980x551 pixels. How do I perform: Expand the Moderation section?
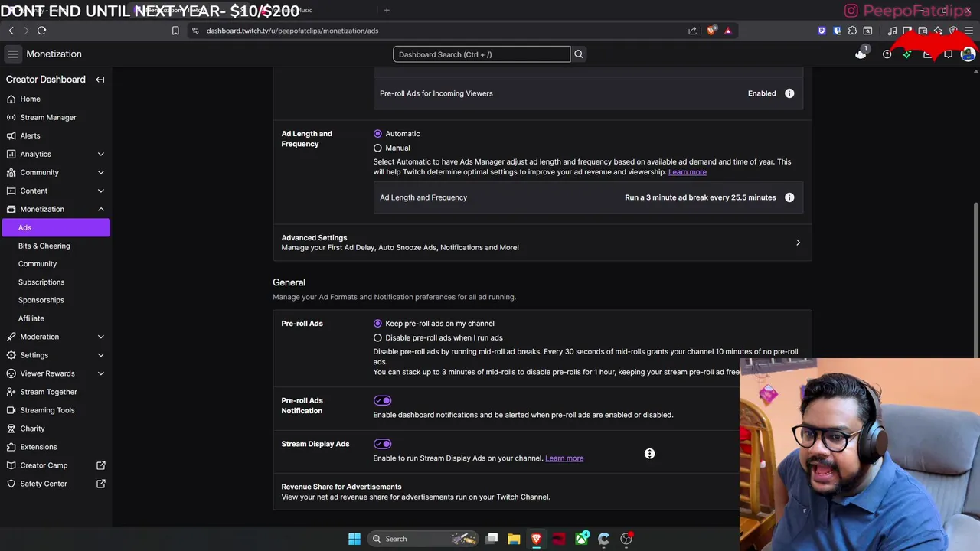pos(101,337)
